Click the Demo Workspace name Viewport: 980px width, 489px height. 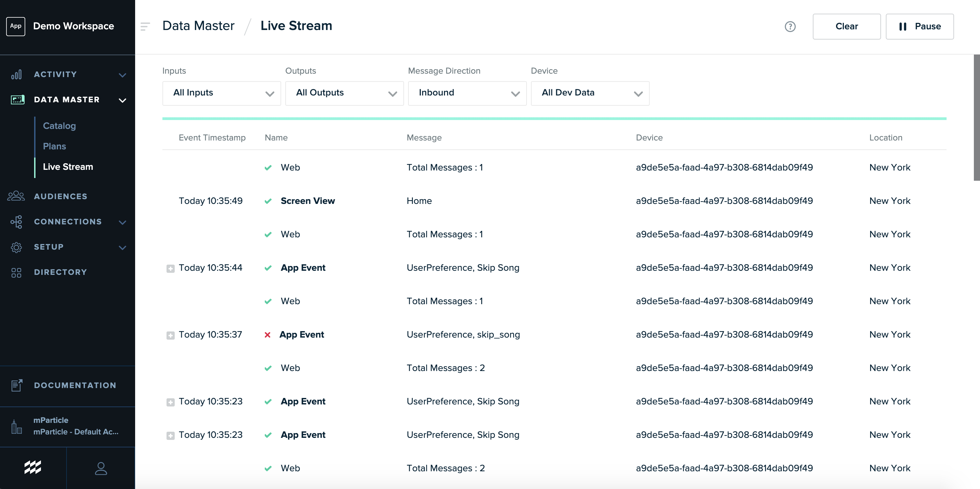pyautogui.click(x=73, y=26)
